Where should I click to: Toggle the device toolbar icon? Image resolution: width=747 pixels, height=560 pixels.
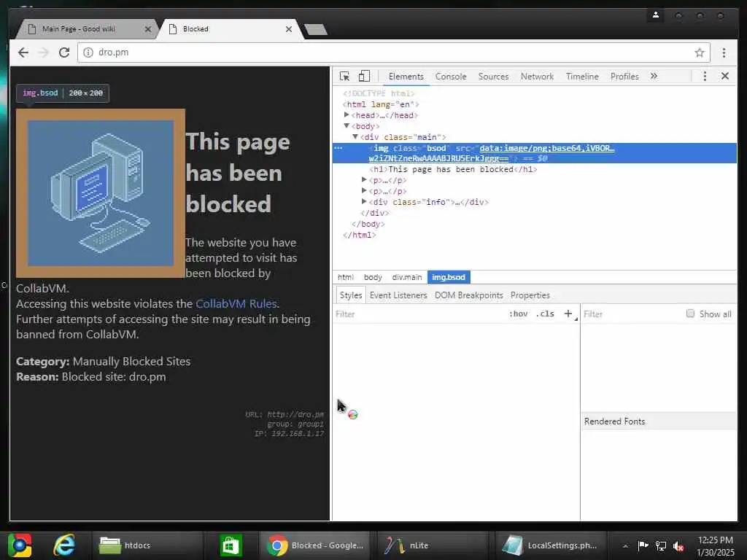(x=364, y=76)
